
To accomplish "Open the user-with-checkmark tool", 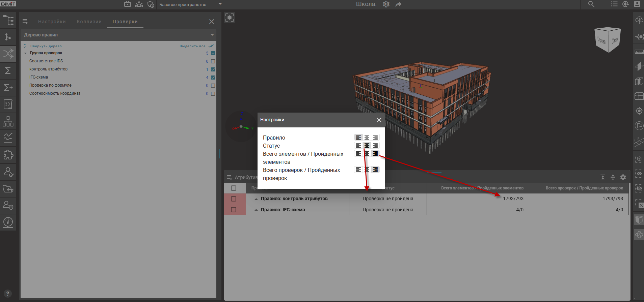I will tap(8, 172).
